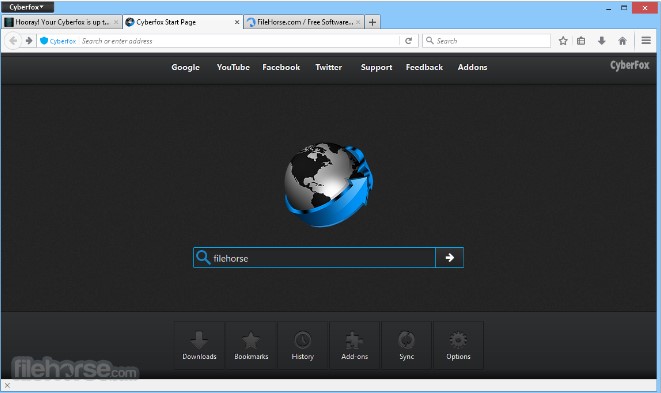Click the Cyberfox shield identity icon
Viewport: 661px width, 393px height.
pos(44,41)
